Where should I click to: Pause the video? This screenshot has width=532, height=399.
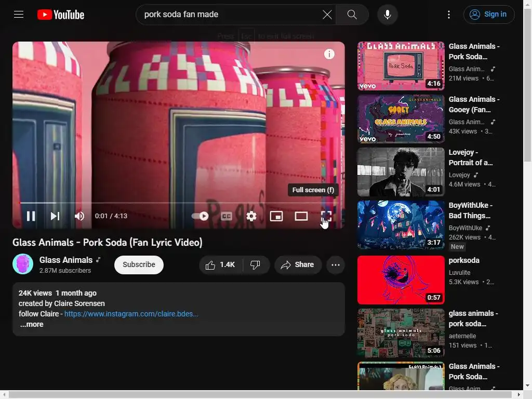coord(31,216)
